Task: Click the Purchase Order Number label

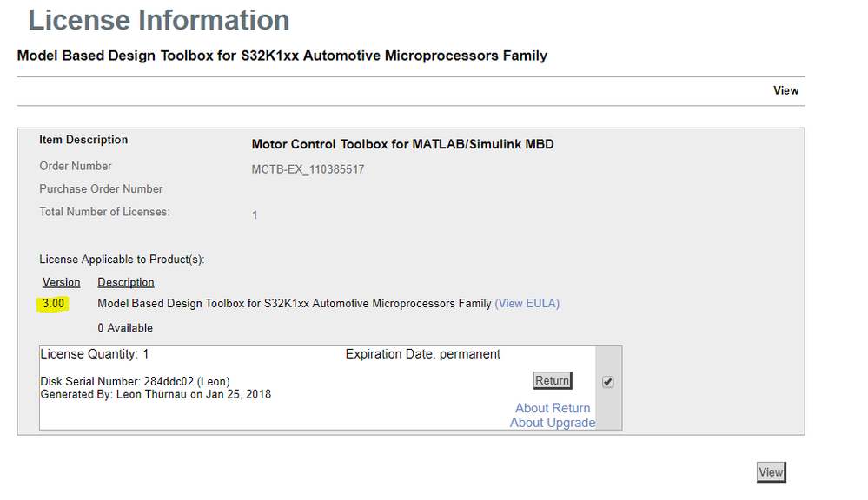Action: (101, 189)
